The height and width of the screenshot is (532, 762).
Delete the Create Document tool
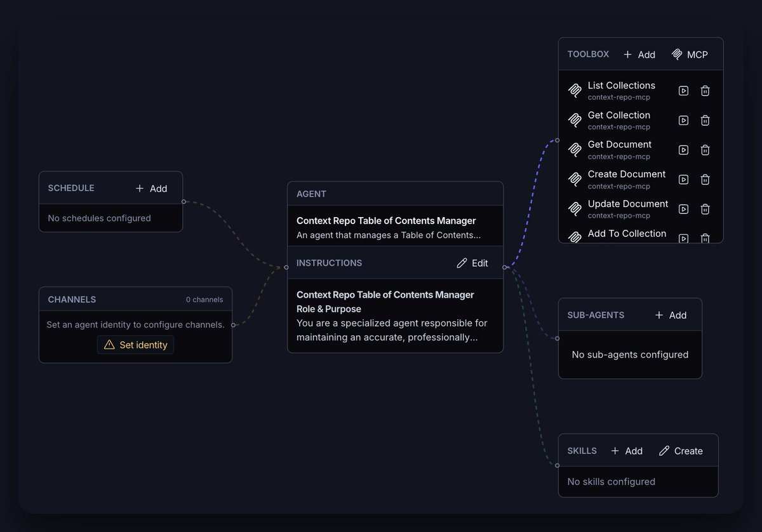click(705, 180)
